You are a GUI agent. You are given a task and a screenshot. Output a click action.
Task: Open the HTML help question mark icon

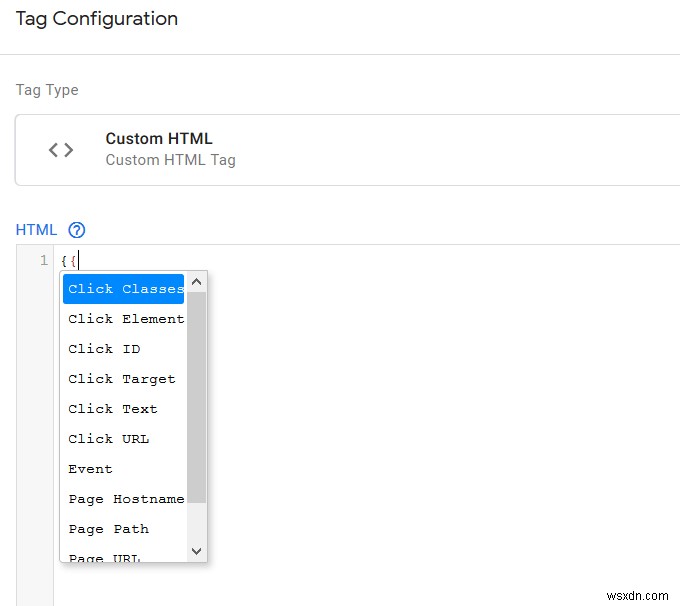pyautogui.click(x=77, y=230)
